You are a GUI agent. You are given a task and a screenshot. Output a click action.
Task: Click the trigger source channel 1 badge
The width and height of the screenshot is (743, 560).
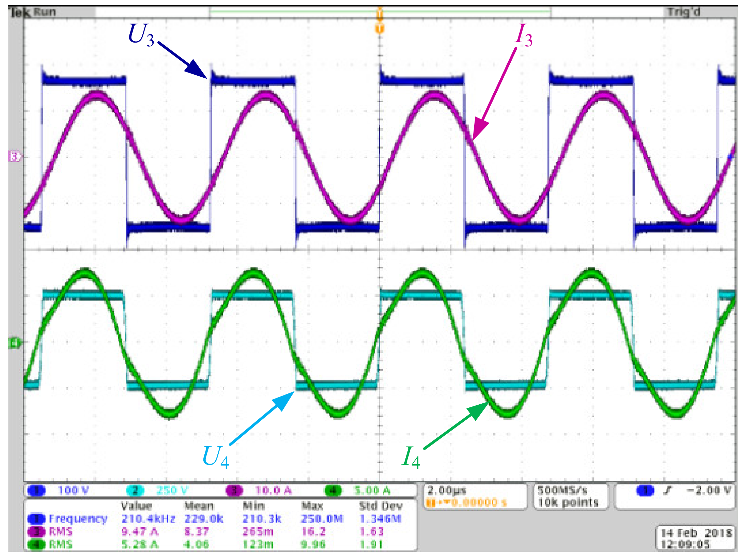click(645, 491)
